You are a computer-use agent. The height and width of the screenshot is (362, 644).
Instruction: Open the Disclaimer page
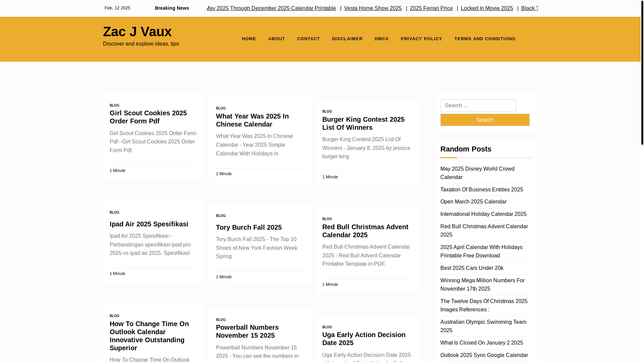point(347,39)
